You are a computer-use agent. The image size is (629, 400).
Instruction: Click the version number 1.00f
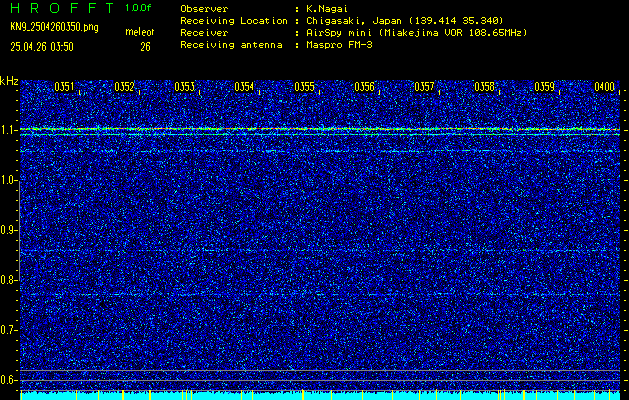[x=138, y=8]
